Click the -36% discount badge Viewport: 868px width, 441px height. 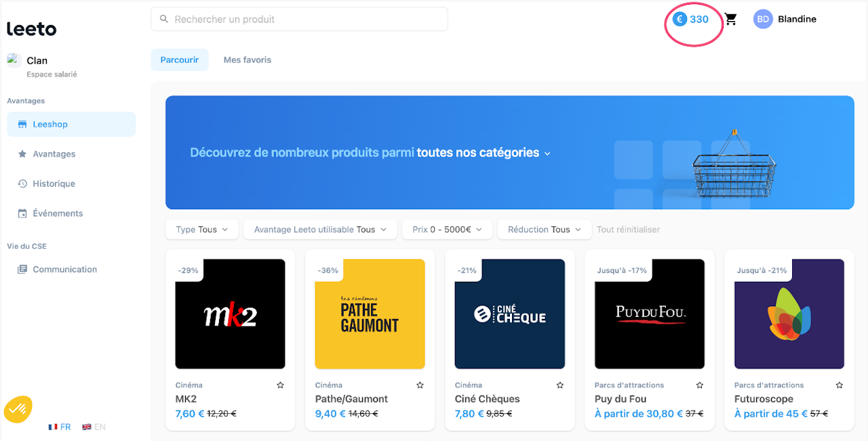(328, 270)
